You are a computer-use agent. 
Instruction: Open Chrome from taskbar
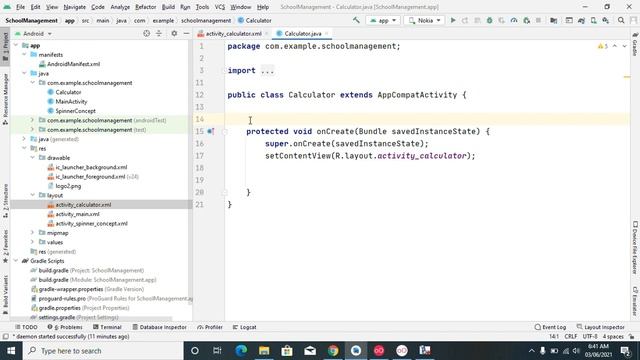click(x=333, y=351)
